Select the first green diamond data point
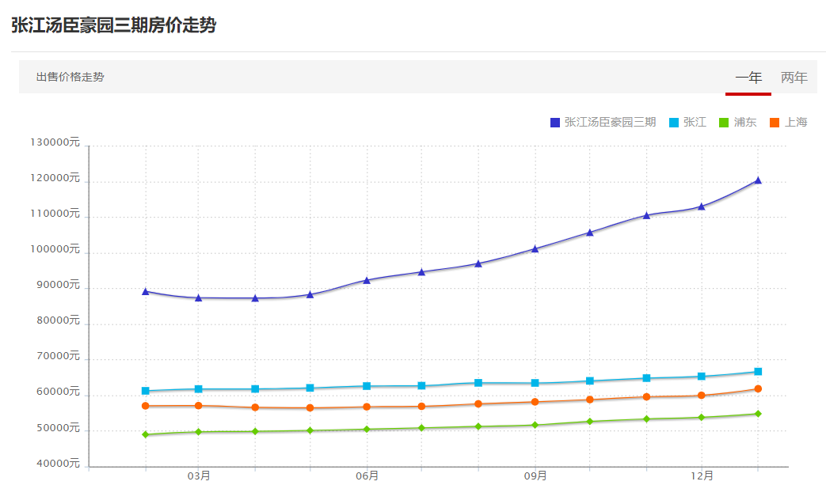 146,434
